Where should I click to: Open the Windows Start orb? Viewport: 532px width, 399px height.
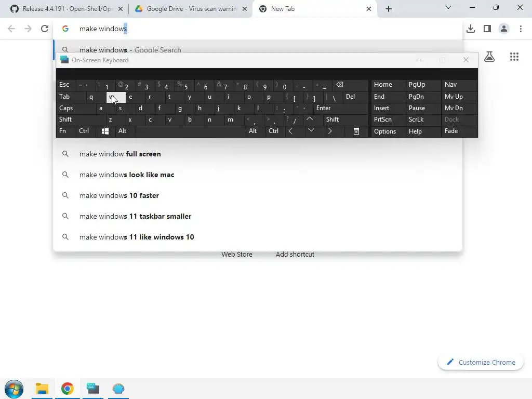click(x=14, y=389)
